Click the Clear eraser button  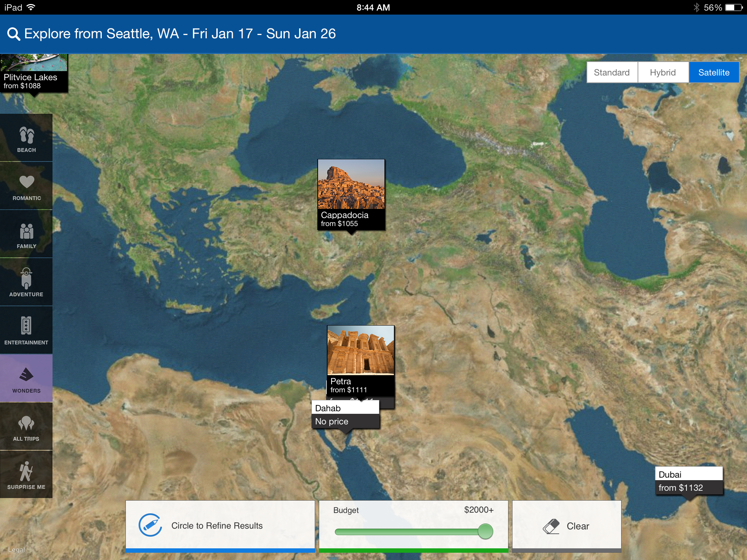click(x=566, y=526)
